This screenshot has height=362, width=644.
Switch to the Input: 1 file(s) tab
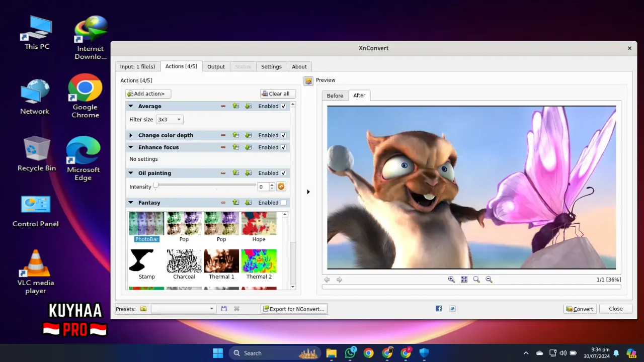[137, 66]
